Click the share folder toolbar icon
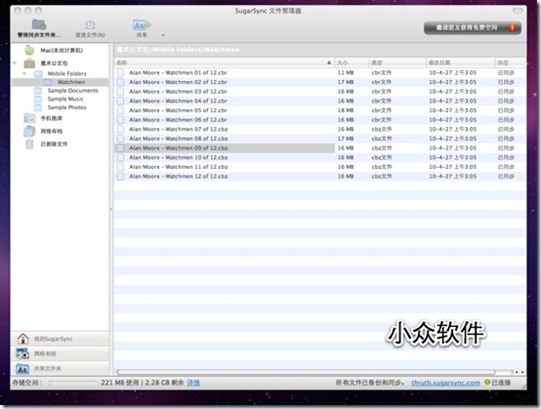The width and height of the screenshot is (541, 409). [141, 25]
